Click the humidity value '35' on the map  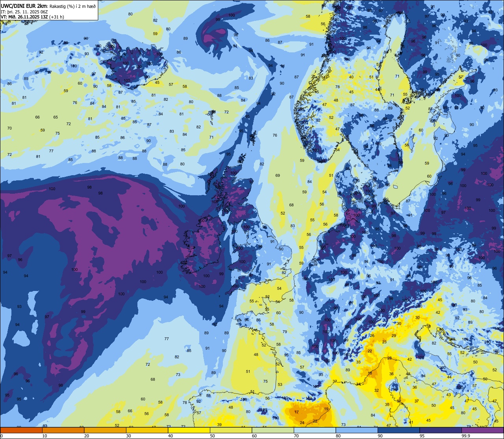387,405
